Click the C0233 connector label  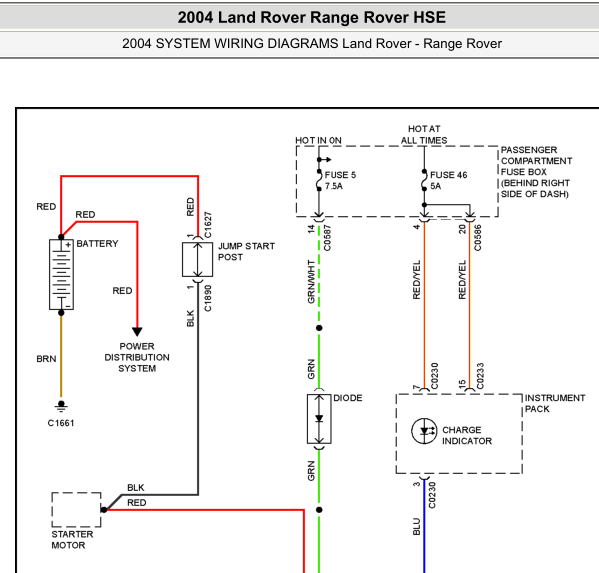click(x=480, y=376)
